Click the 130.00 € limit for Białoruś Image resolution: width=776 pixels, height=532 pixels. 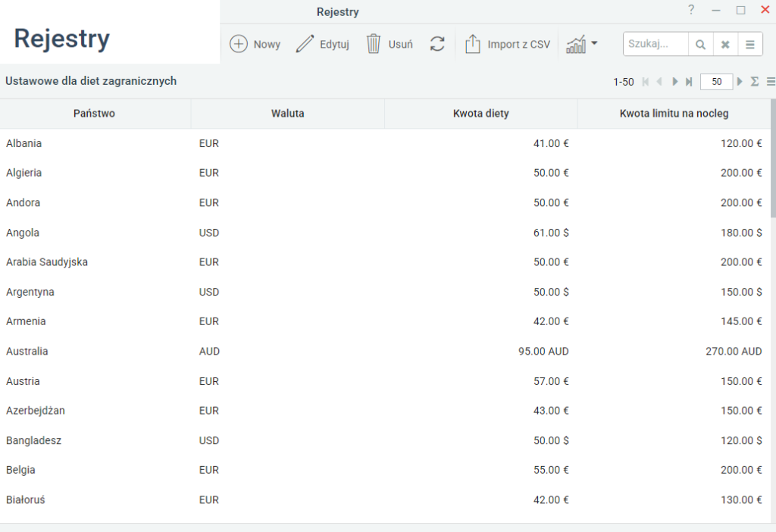(741, 500)
